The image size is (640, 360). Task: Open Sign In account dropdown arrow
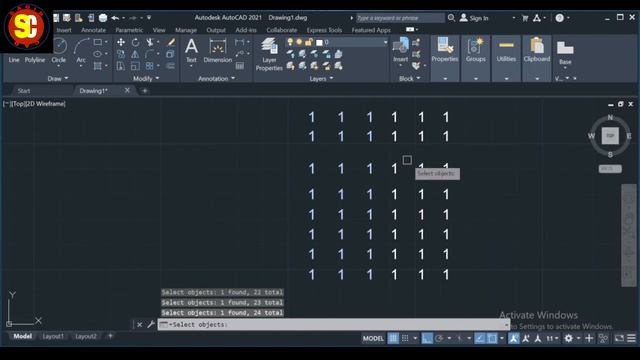513,18
